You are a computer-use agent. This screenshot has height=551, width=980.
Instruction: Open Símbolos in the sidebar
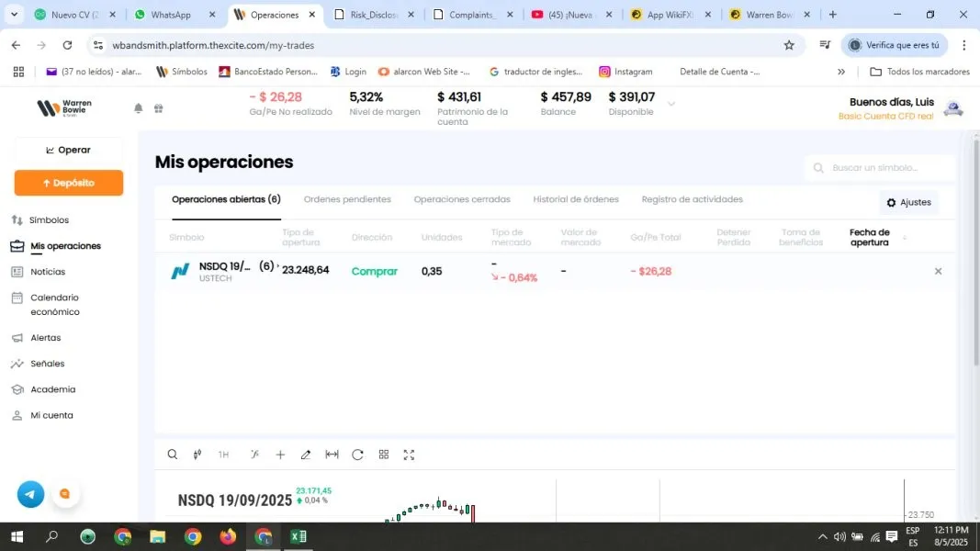pyautogui.click(x=49, y=219)
